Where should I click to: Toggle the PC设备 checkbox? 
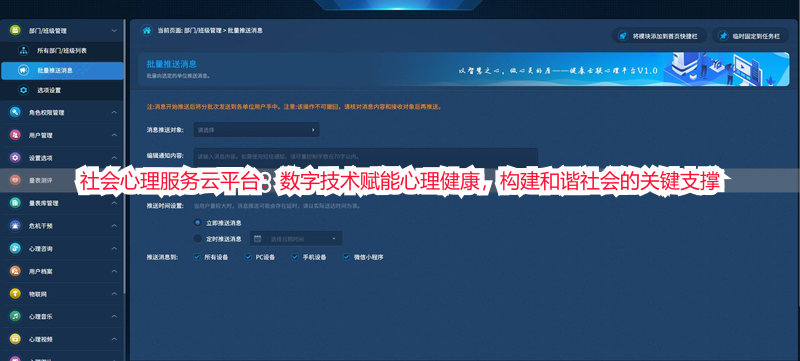pyautogui.click(x=248, y=257)
